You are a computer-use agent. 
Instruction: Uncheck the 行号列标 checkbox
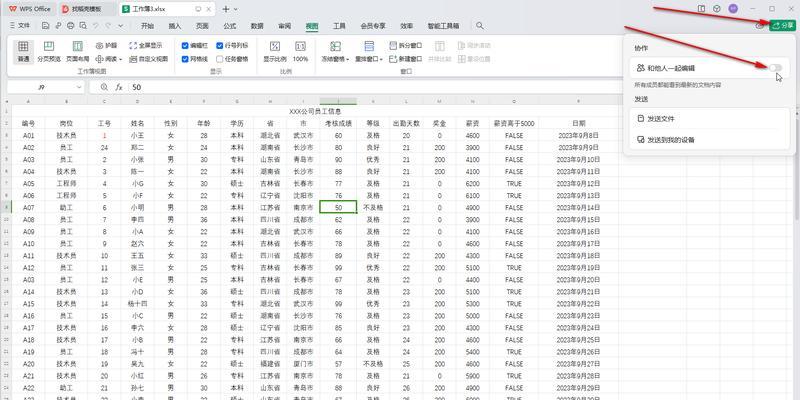pos(220,45)
